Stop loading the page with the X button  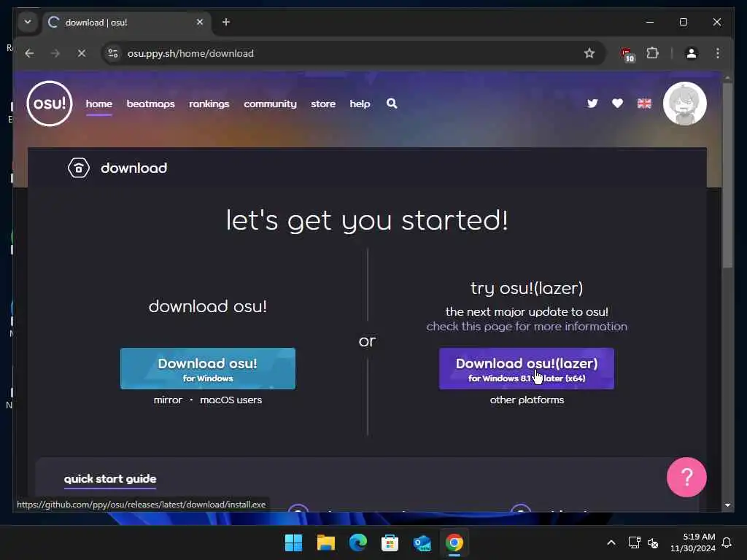coord(82,53)
